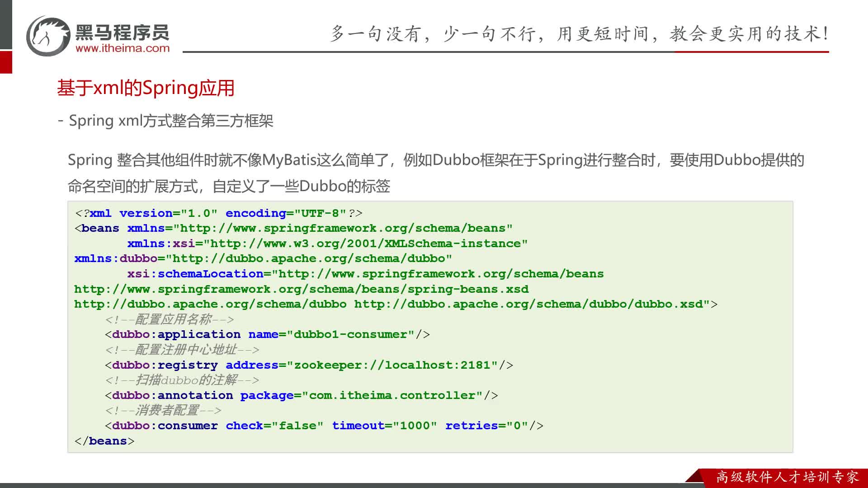Click the heading '基于xml的Spring应用'
Viewport: 868px width, 488px height.
pyautogui.click(x=146, y=88)
